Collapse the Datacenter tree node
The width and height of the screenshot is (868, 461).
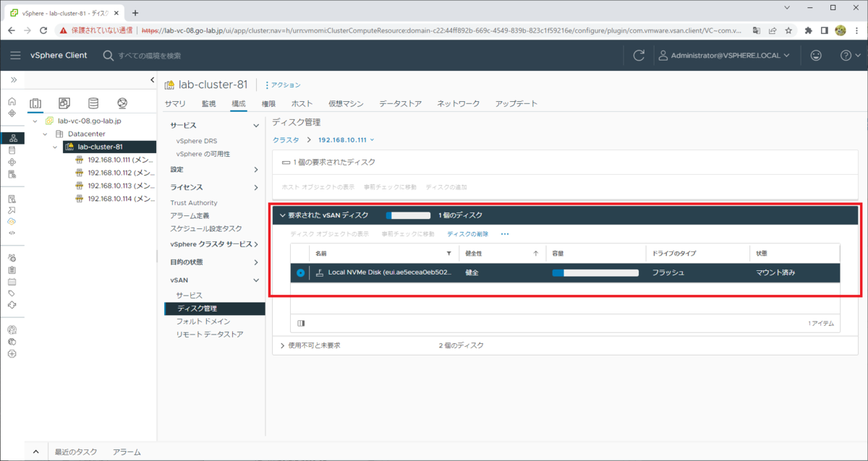coord(45,134)
